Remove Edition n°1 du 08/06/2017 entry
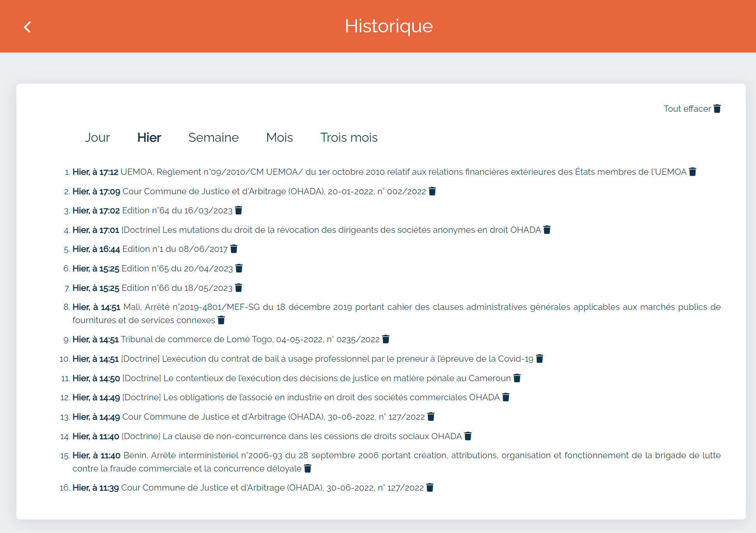The height and width of the screenshot is (533, 756). [234, 249]
